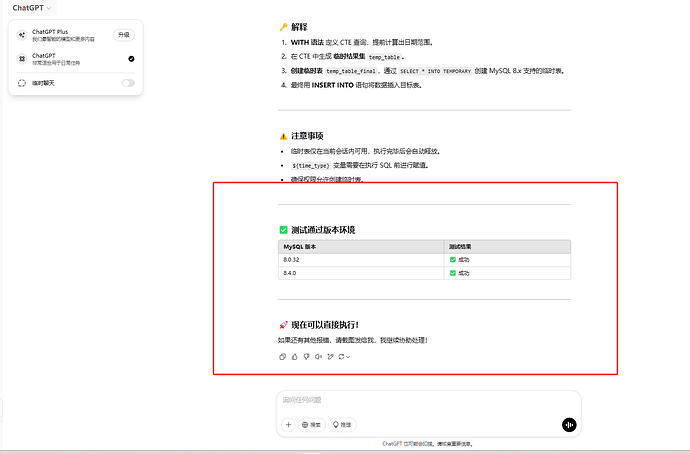Click the success result cell for 8.0.32
Viewport: 690px width, 454px height.
click(x=507, y=260)
